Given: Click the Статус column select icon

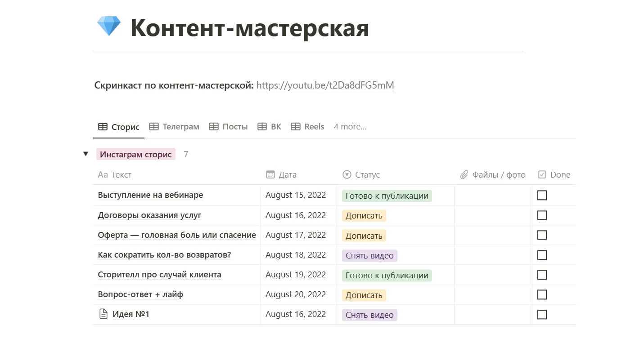Looking at the screenshot, I should 347,175.
